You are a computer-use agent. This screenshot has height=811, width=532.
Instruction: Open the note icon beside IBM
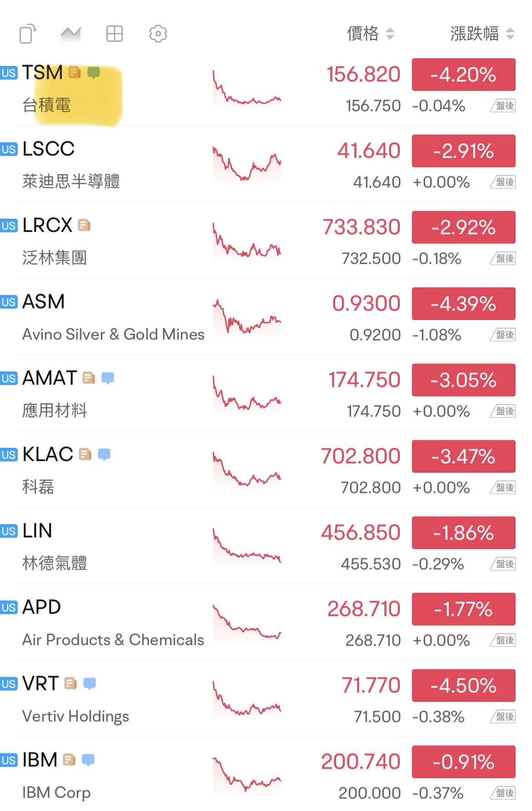[x=69, y=760]
